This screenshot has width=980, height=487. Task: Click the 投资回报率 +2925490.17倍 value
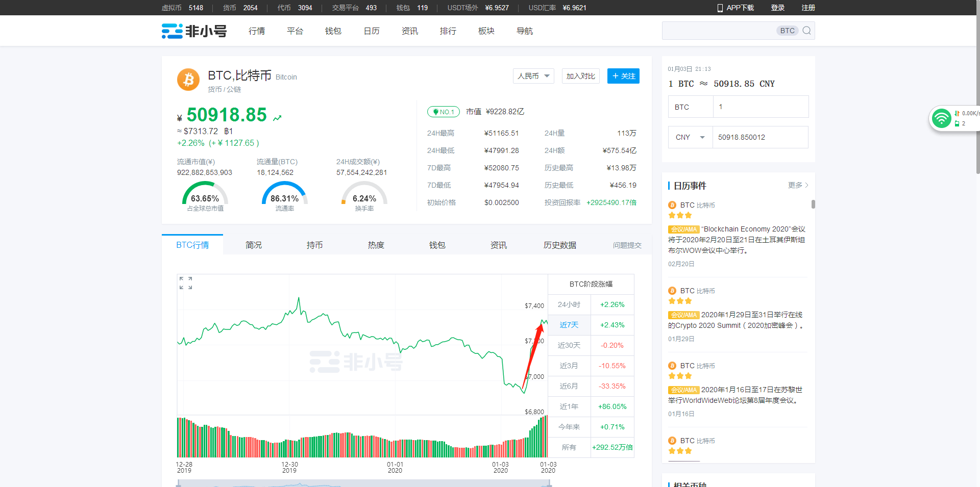(x=611, y=202)
